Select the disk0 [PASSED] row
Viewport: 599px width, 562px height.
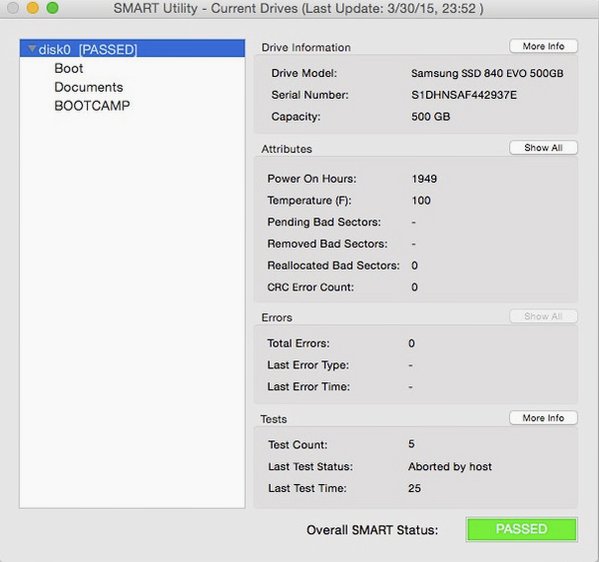[x=132, y=49]
